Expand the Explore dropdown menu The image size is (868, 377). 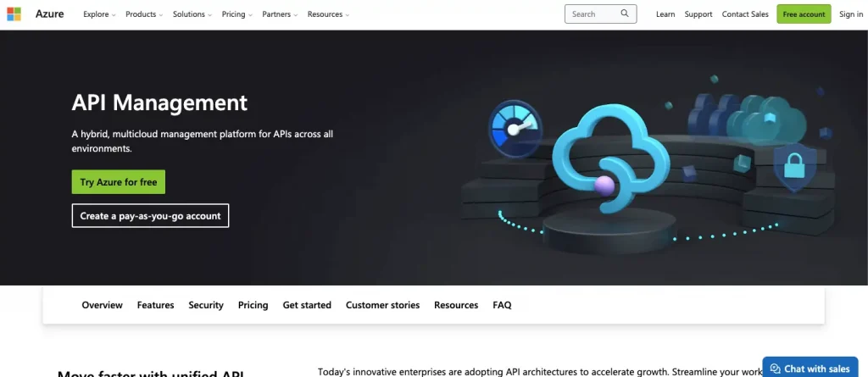100,14
